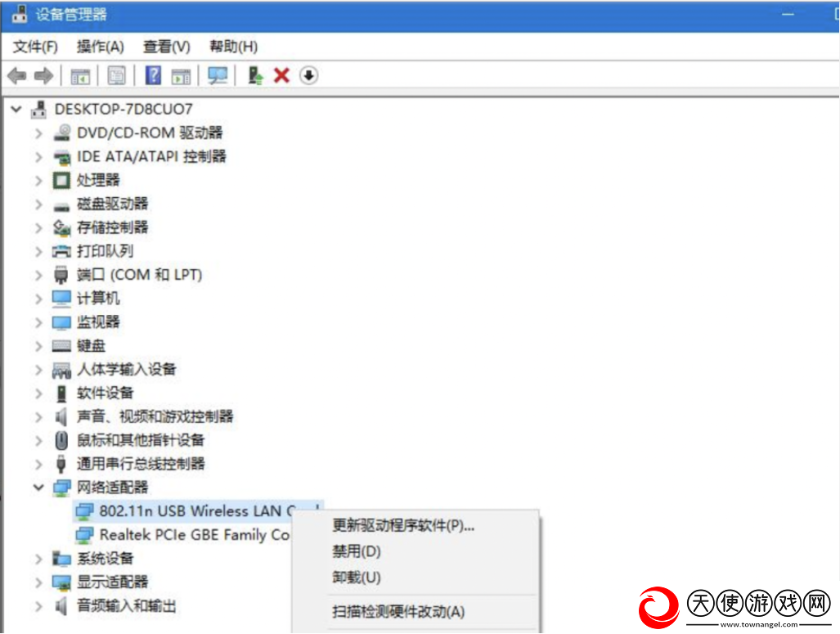Click the IDE ATA/ATAPI controller icon
This screenshot has height=634, width=840.
click(x=62, y=157)
